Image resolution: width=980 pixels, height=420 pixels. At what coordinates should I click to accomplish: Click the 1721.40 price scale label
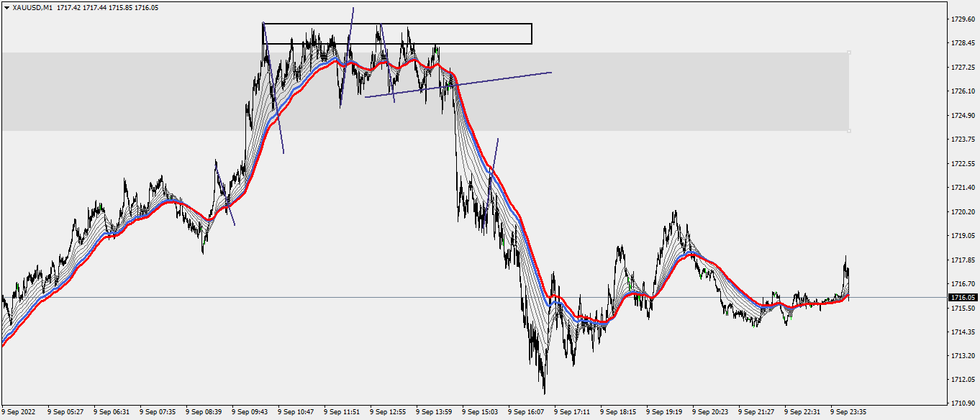coord(962,188)
